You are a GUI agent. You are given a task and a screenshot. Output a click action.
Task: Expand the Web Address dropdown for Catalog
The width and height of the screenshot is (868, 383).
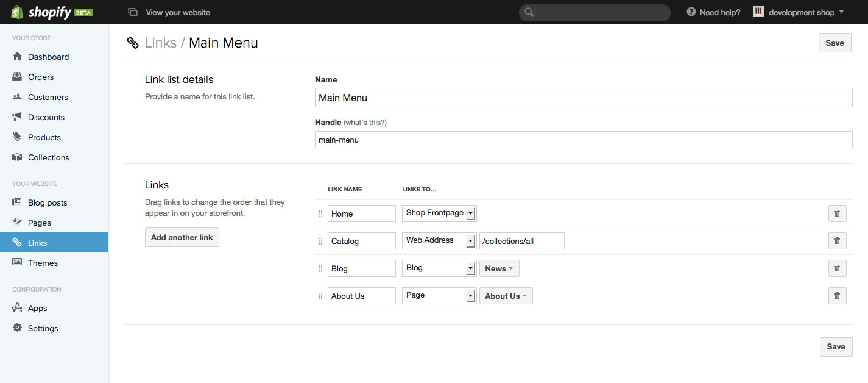[x=439, y=240]
